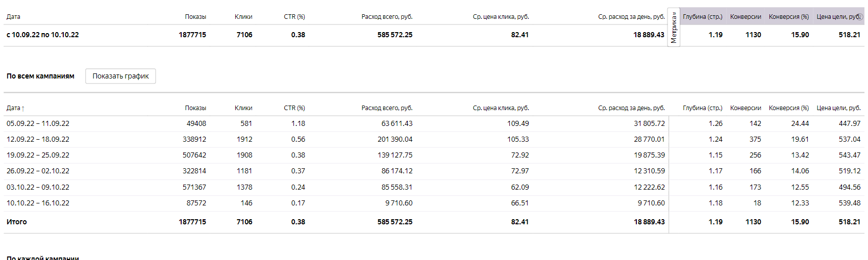Click the Показать график button
This screenshot has width=868, height=260.
[x=120, y=76]
